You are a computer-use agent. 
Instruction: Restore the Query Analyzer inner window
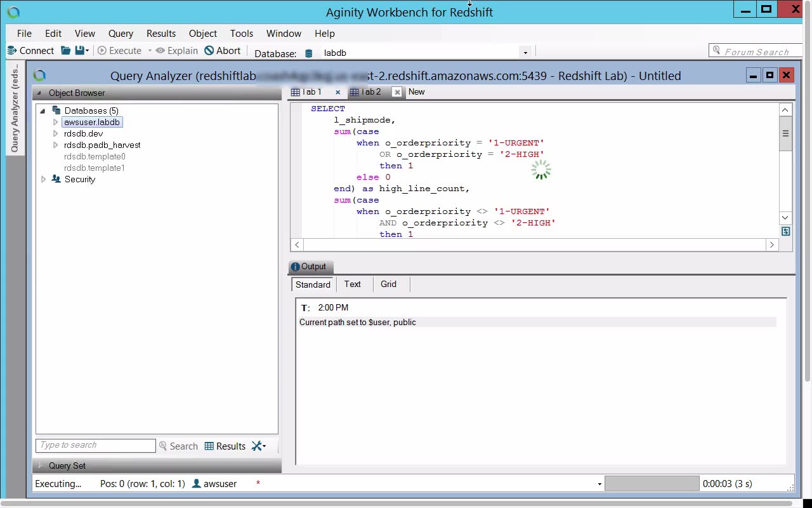(769, 76)
